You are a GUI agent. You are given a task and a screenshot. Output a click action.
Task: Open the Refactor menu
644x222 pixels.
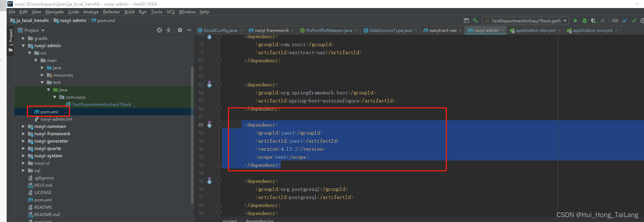pyautogui.click(x=112, y=12)
